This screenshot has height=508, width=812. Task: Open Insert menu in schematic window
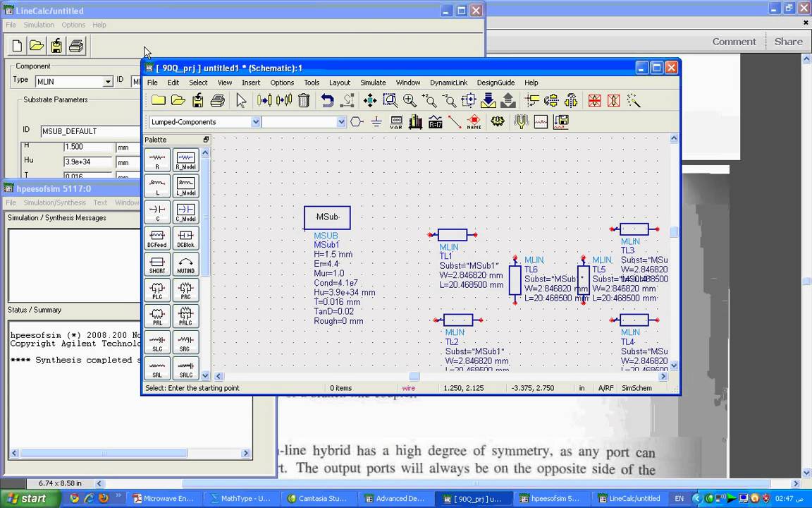tap(251, 83)
